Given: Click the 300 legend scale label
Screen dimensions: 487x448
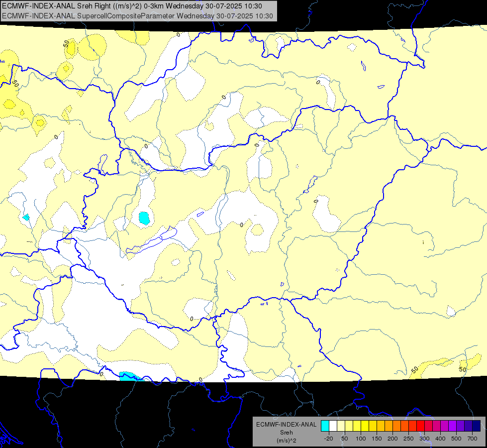Looking at the screenshot, I should pos(425,439).
